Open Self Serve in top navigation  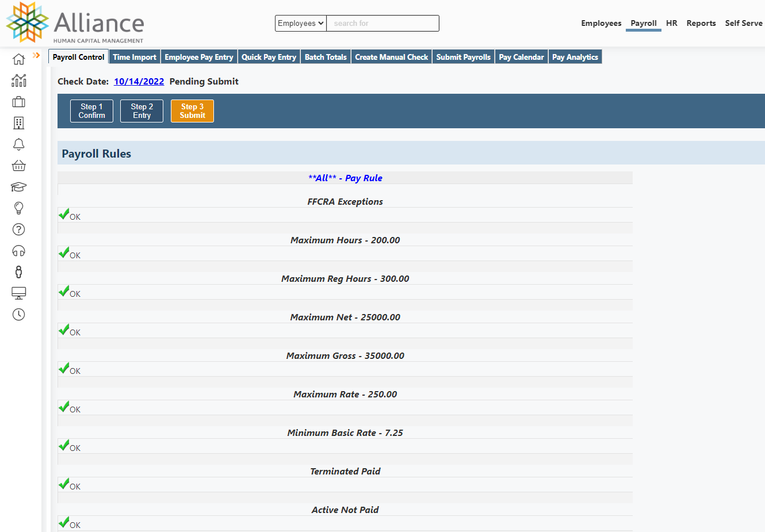pos(744,23)
